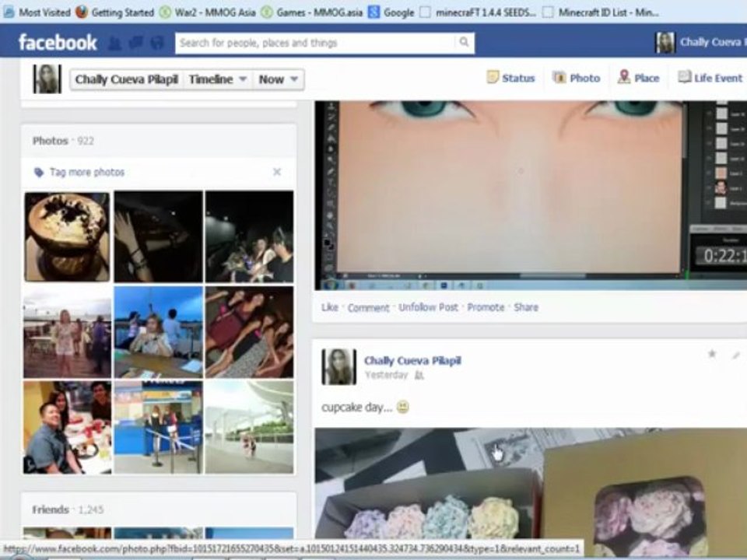Click the smiley emoticon in cupcake day post
Image resolution: width=747 pixels, height=560 pixels.
[x=402, y=407]
